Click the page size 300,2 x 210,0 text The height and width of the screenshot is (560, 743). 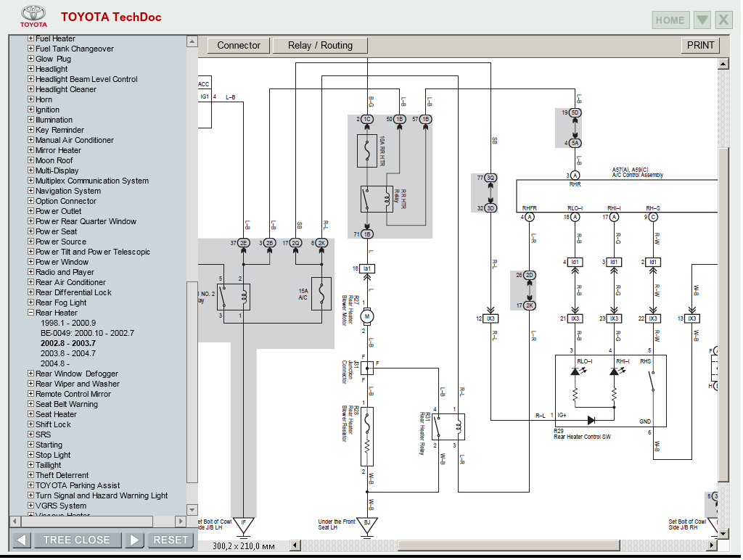point(244,546)
